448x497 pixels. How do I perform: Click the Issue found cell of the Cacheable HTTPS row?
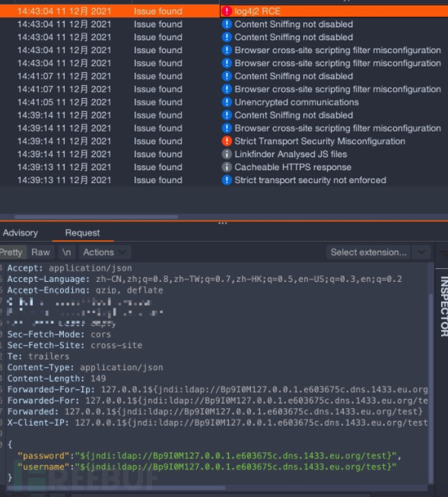coord(158,167)
